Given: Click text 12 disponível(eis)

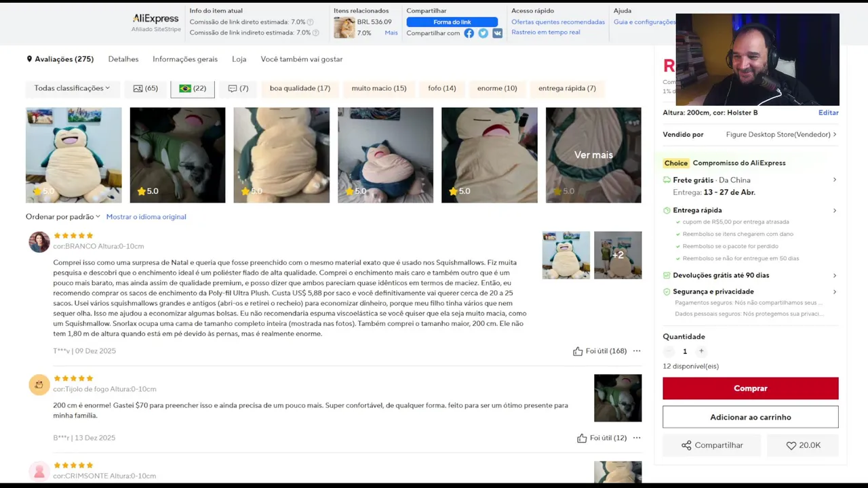Looking at the screenshot, I should click(690, 366).
